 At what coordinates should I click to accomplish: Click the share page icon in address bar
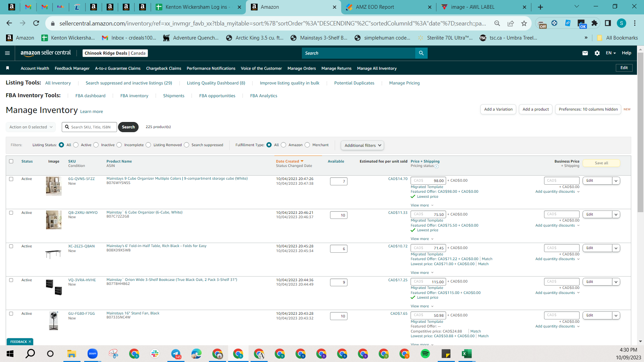[511, 23]
